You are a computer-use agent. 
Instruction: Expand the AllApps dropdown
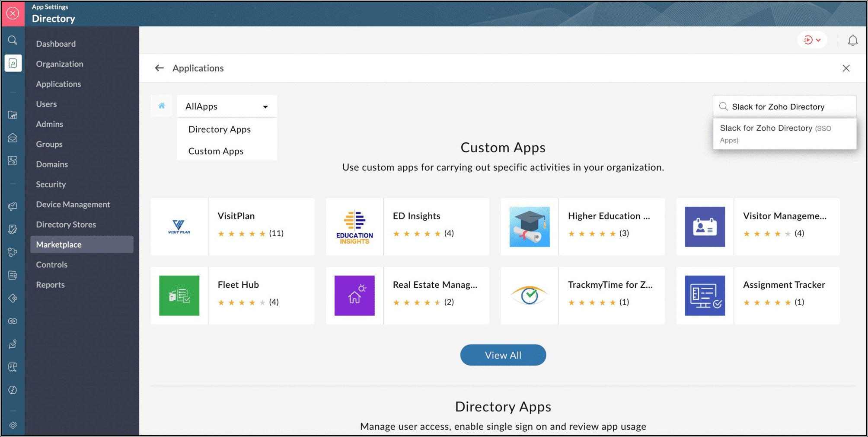click(227, 106)
